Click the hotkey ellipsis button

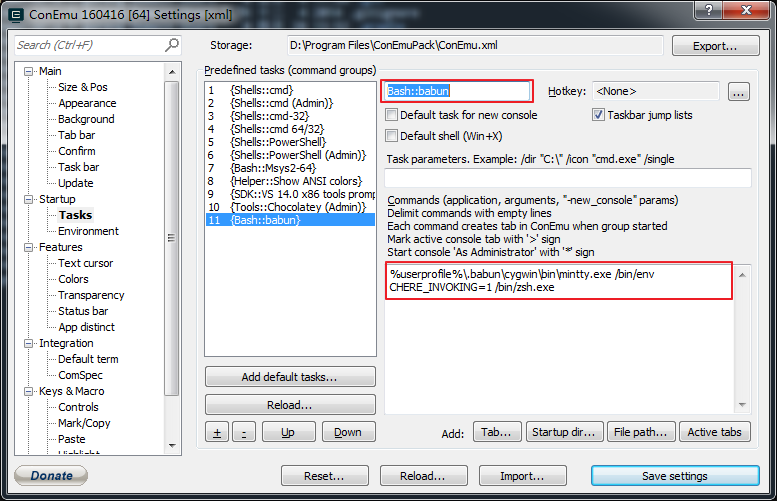coord(738,92)
